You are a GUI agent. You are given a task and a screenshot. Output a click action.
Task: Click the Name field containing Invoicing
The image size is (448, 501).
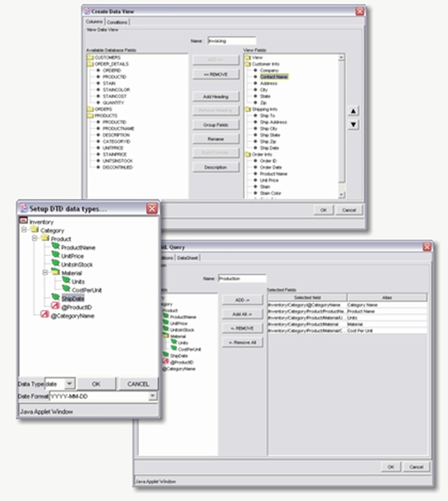click(231, 41)
